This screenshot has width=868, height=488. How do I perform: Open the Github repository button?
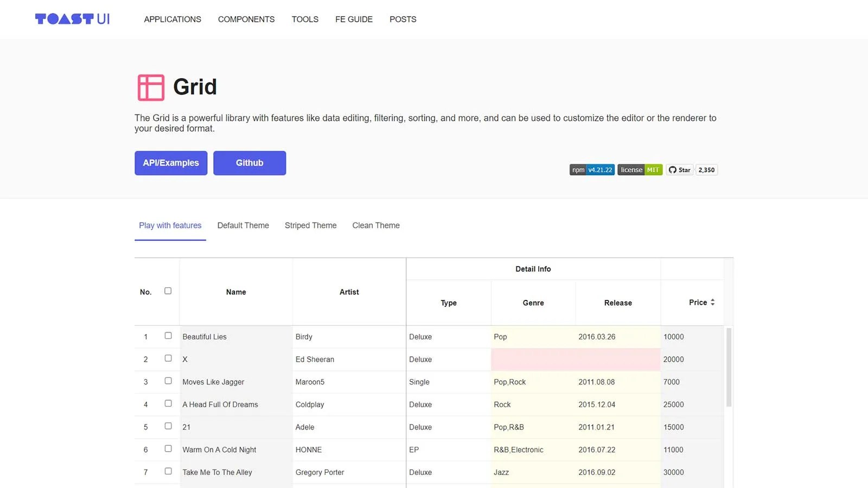[250, 163]
